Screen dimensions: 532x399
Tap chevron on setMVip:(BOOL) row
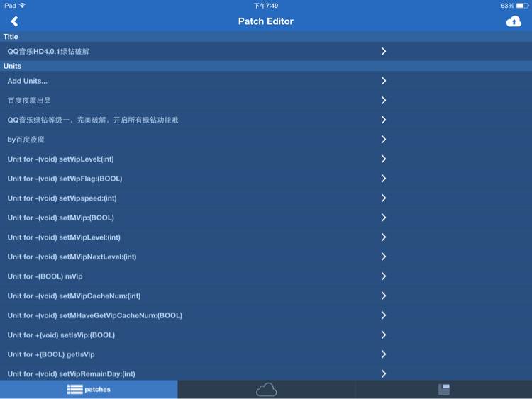383,218
